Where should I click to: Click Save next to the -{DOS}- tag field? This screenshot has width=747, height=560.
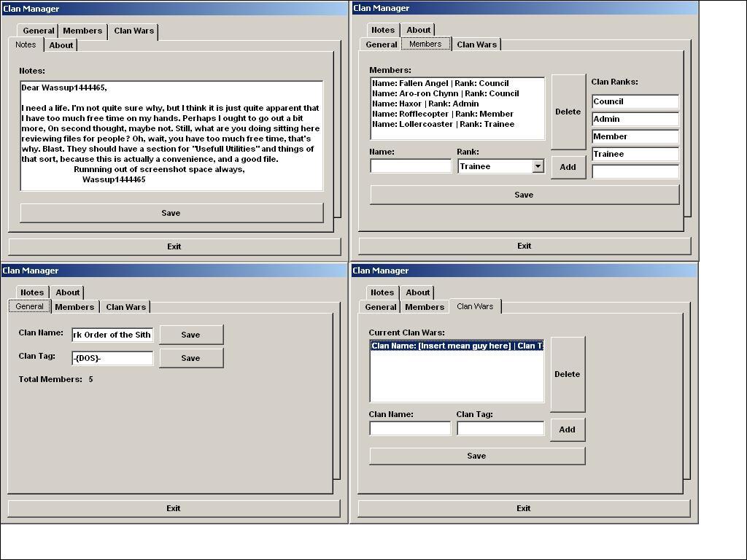pyautogui.click(x=190, y=358)
